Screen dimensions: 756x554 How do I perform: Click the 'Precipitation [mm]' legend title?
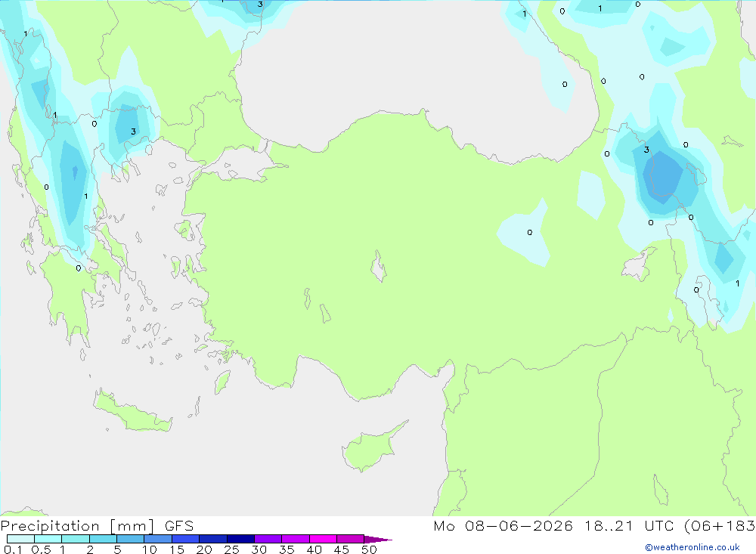(77, 526)
